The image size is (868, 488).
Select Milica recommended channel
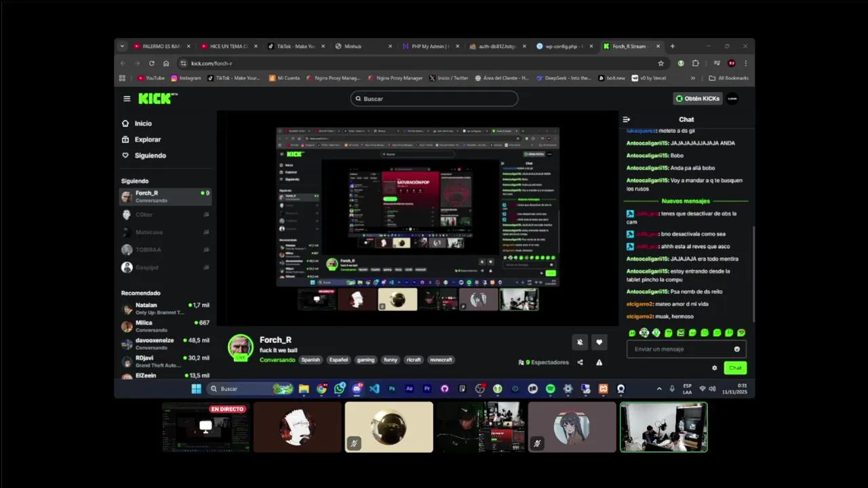tap(165, 327)
